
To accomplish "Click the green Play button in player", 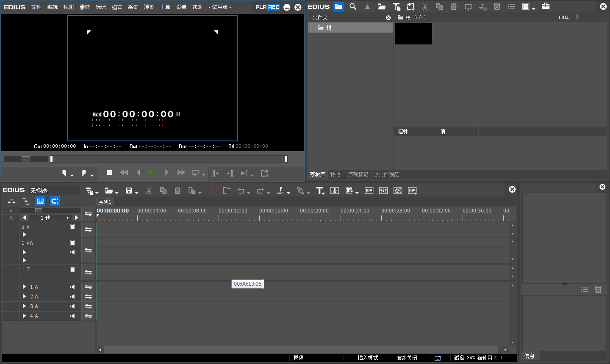I will tap(152, 173).
